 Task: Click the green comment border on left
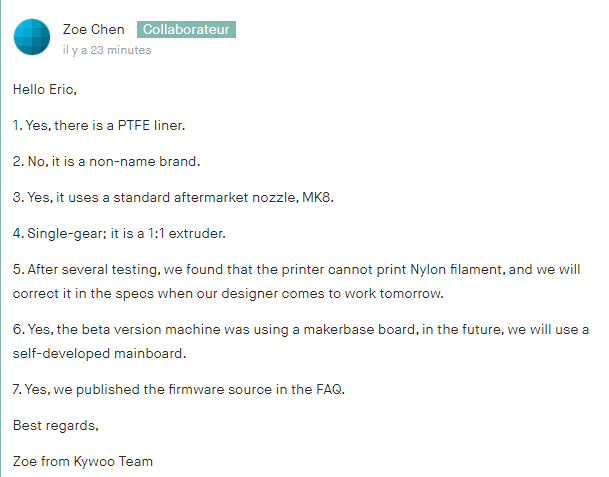coord(1,238)
